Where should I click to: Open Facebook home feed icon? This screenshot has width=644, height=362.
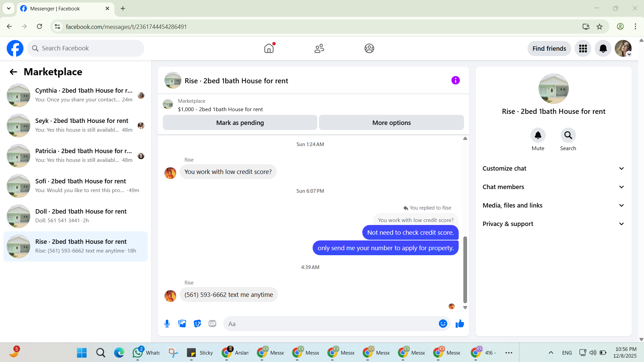pyautogui.click(x=269, y=48)
